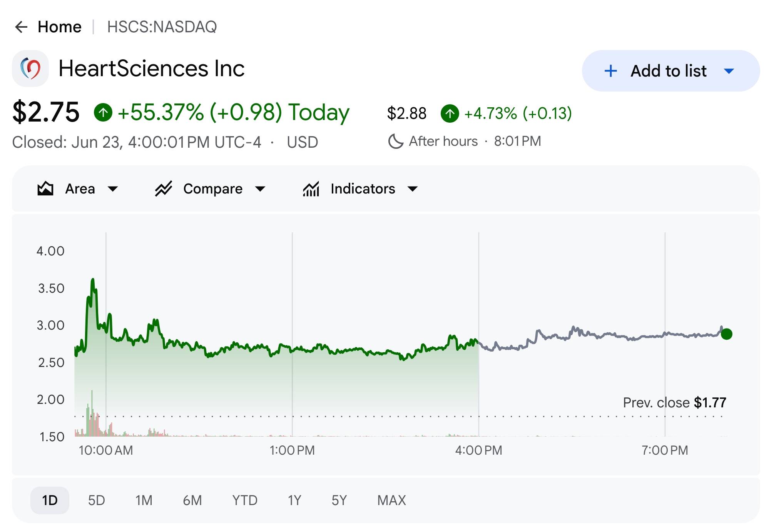Click the 3.00 price axis label

click(x=50, y=325)
